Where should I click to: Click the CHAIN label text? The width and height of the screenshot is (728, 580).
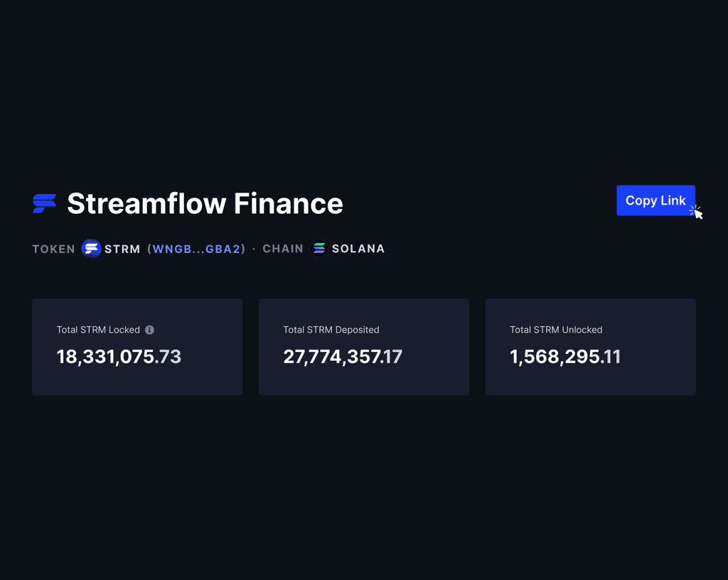(283, 248)
